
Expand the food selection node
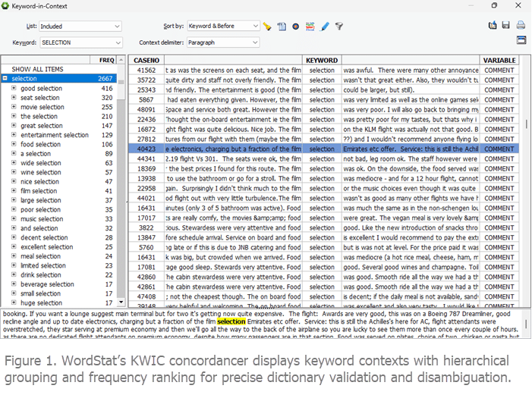[14, 144]
